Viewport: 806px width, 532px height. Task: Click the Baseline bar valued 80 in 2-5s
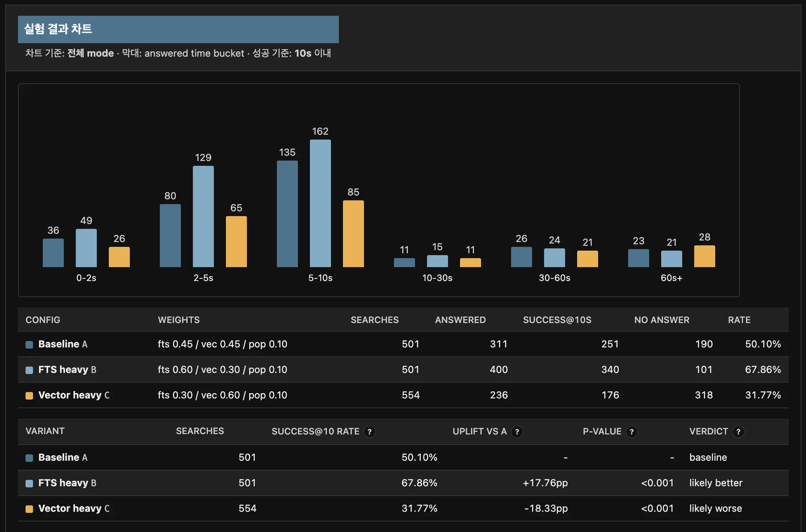coord(170,236)
